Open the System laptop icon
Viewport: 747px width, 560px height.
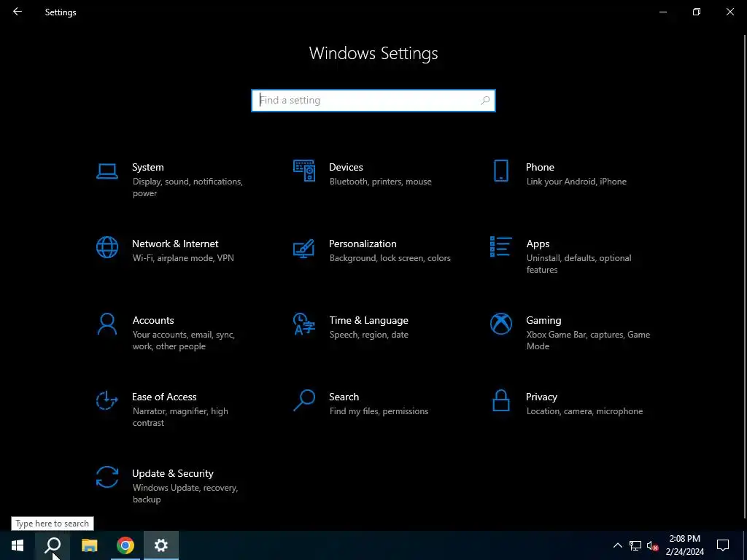coord(107,171)
